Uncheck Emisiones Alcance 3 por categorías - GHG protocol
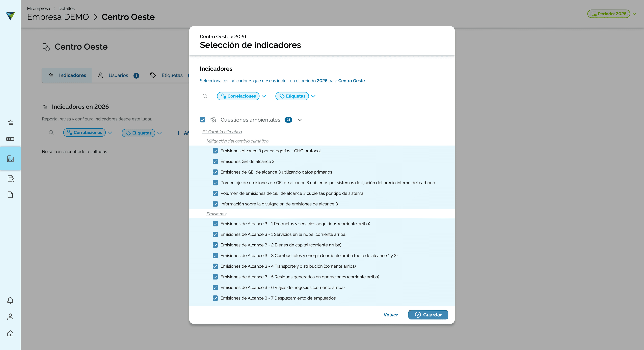This screenshot has width=644, height=350. 215,151
